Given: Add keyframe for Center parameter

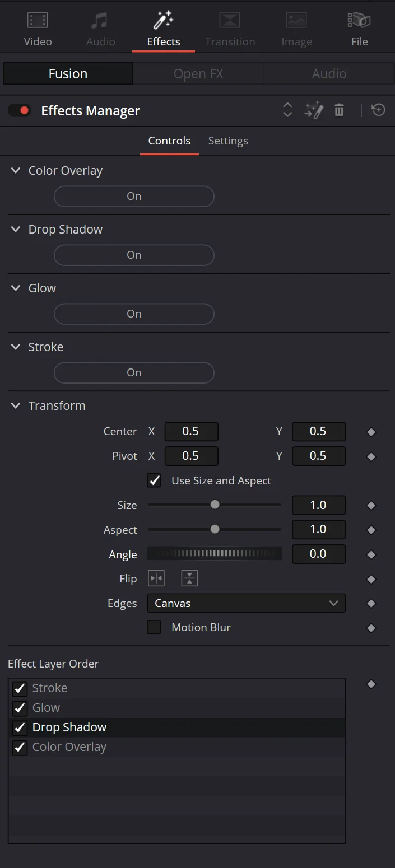Looking at the screenshot, I should (371, 432).
